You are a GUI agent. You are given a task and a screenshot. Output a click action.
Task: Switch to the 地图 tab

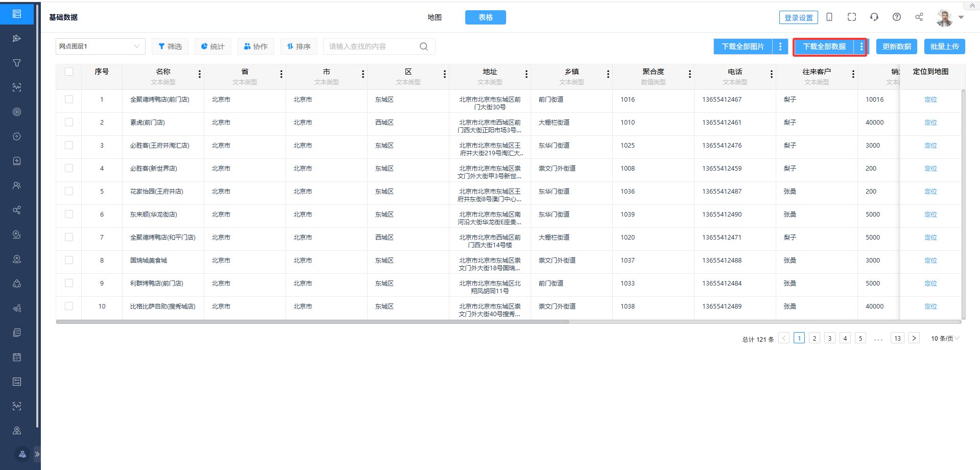tap(434, 17)
